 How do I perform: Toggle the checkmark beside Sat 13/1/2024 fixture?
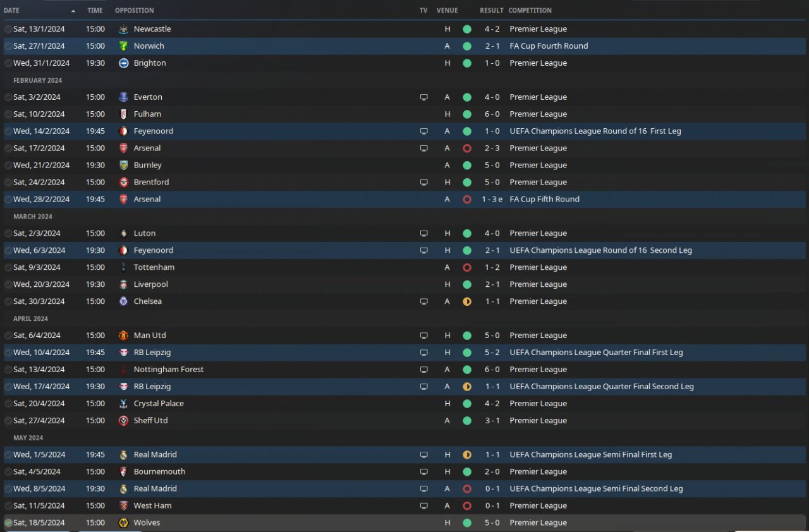pos(8,29)
